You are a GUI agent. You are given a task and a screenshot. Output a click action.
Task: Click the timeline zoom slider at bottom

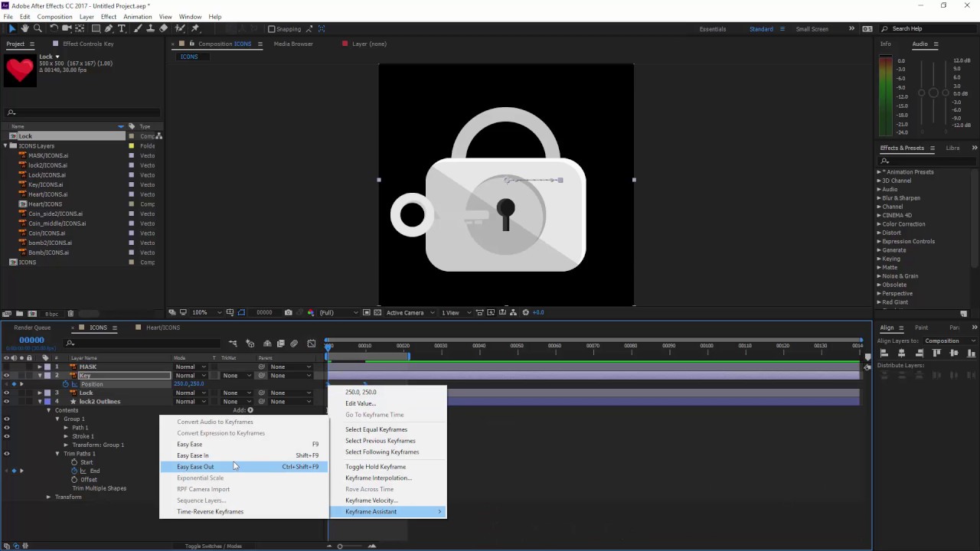point(340,546)
